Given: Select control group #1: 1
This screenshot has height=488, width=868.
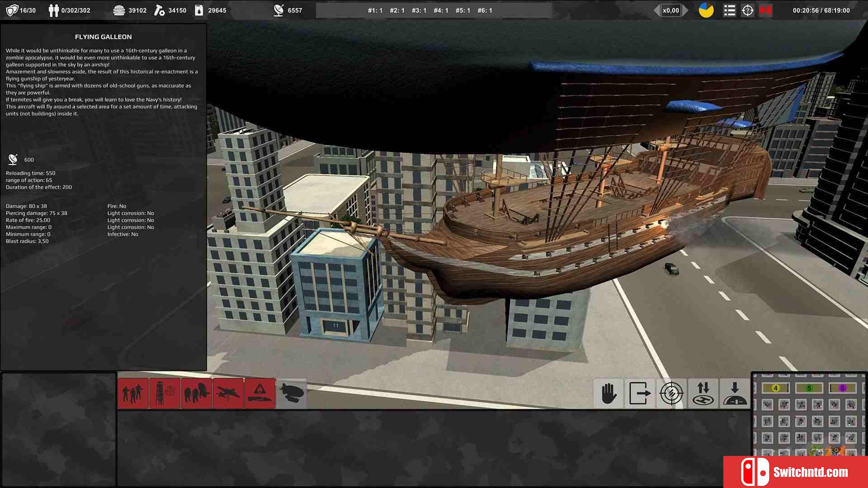Looking at the screenshot, I should click(375, 10).
